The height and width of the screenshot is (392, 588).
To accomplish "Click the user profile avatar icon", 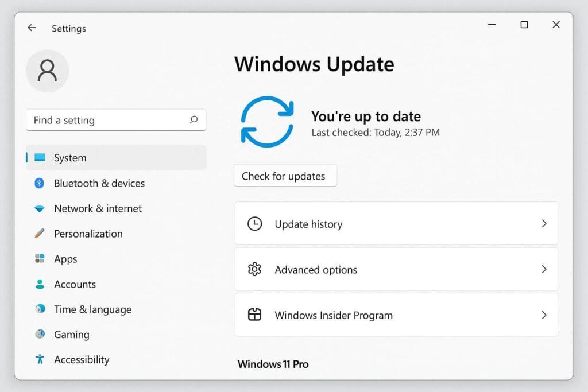I will pyautogui.click(x=47, y=71).
